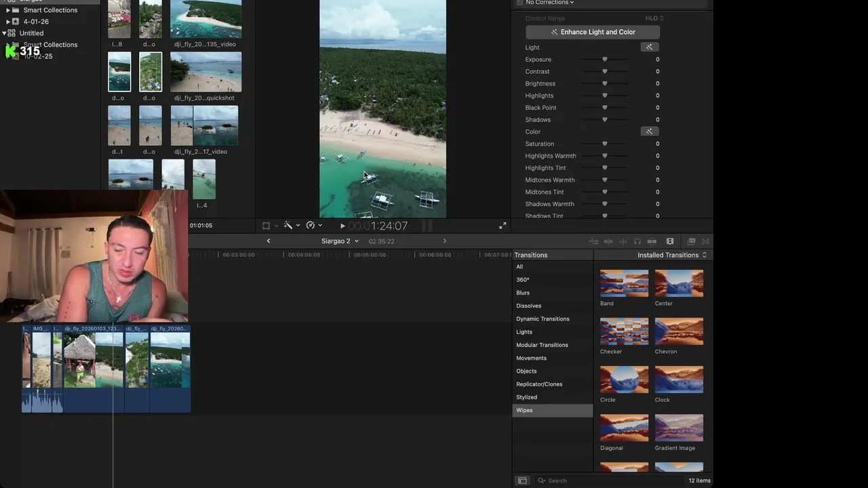
Task: Open the Siargao 2 project dropdown
Action: point(340,241)
